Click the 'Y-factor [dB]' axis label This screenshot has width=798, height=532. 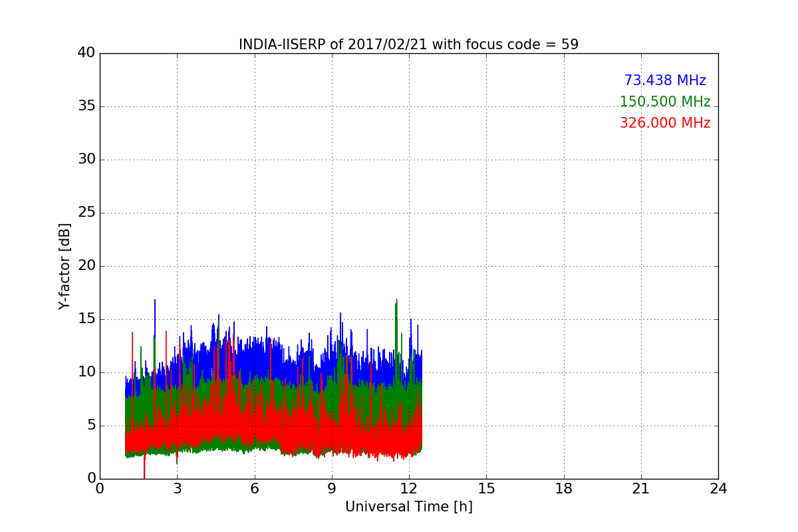tap(65, 266)
